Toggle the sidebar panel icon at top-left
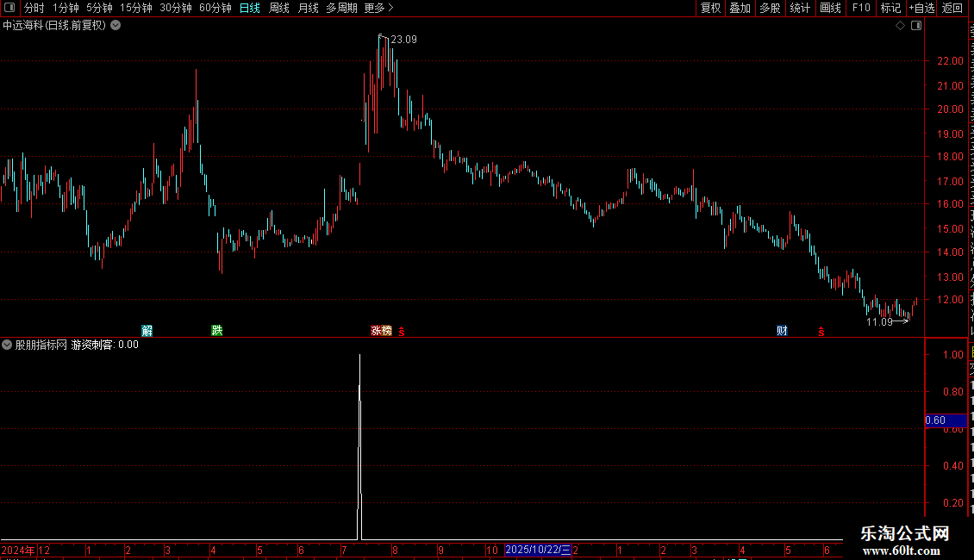Screen dimensions: 974x560 [x=9, y=8]
